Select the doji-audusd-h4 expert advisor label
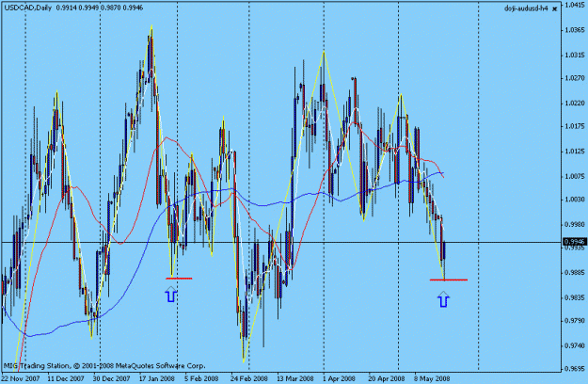This screenshot has height=384, width=588. click(527, 8)
